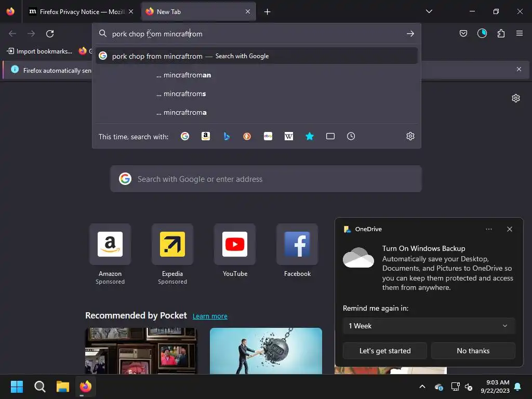Go back to previous page
The height and width of the screenshot is (399, 532).
12,34
